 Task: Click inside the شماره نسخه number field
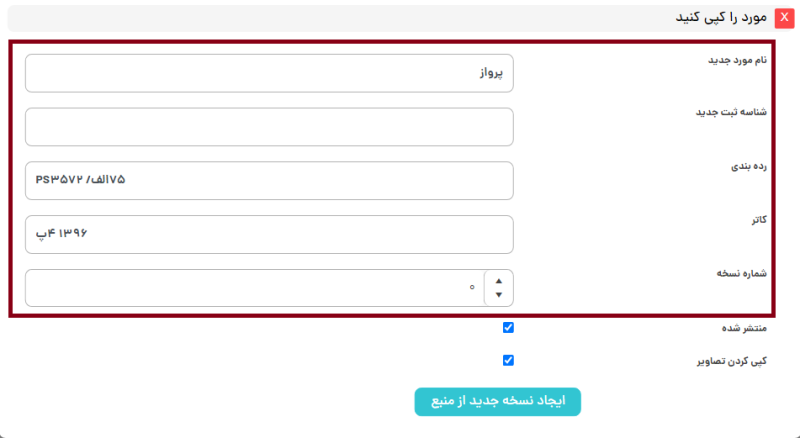250,288
